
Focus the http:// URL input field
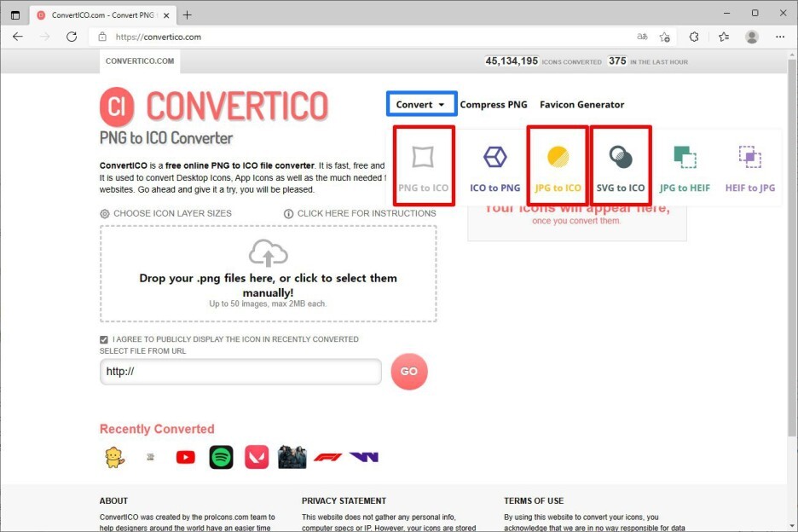240,372
